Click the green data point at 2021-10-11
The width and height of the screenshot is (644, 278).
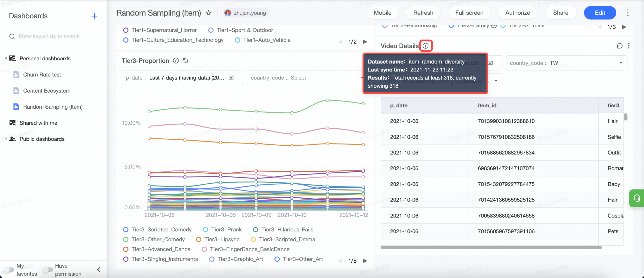pos(327,100)
